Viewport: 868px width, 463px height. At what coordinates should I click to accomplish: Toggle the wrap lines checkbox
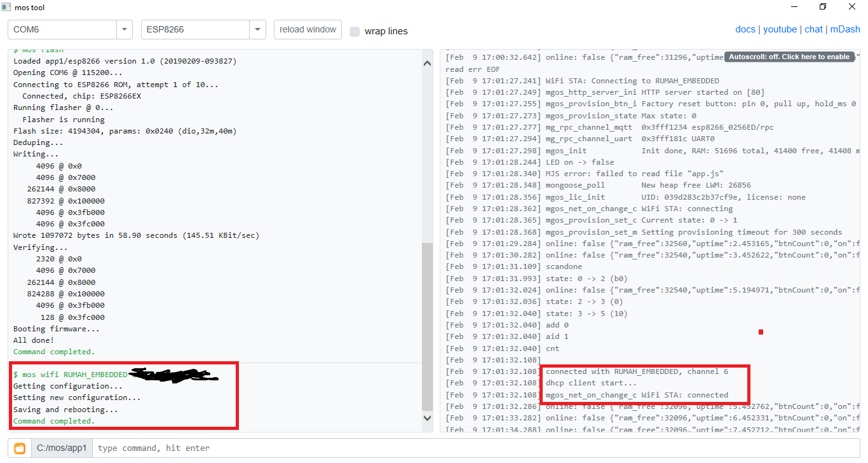click(x=355, y=31)
